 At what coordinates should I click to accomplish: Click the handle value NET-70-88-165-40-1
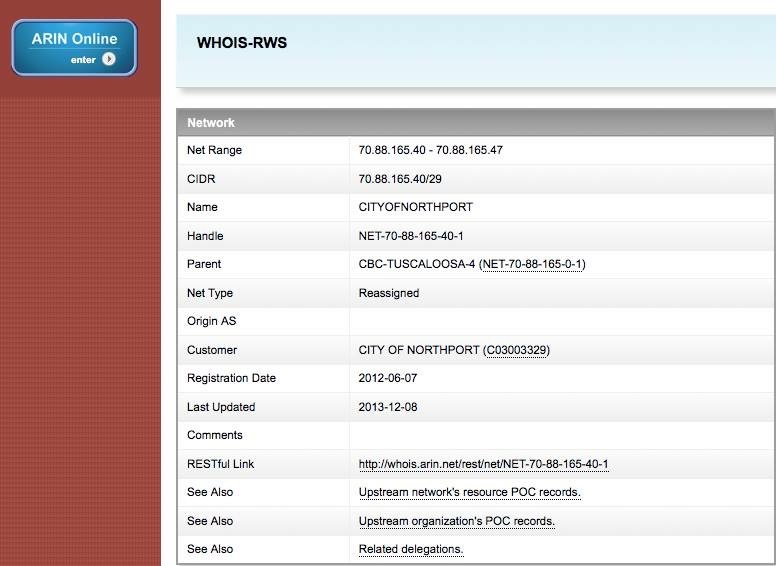(x=411, y=237)
